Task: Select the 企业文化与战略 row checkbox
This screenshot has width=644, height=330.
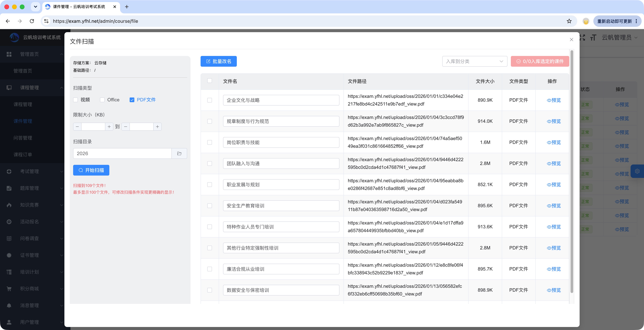Action: coord(209,100)
